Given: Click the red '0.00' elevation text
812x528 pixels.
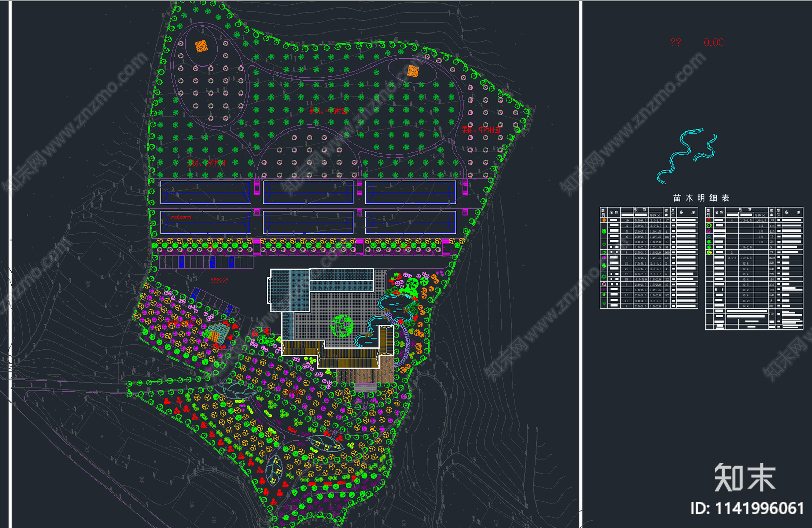Looking at the screenshot, I should [714, 43].
